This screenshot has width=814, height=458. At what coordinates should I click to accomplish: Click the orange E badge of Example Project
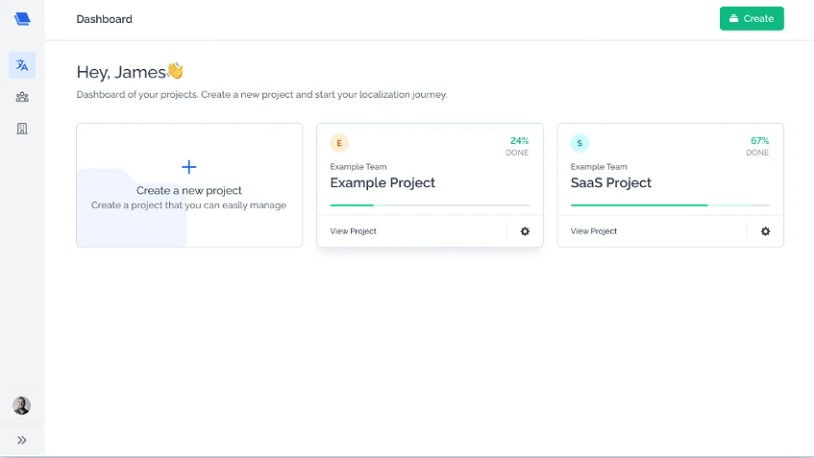[339, 143]
